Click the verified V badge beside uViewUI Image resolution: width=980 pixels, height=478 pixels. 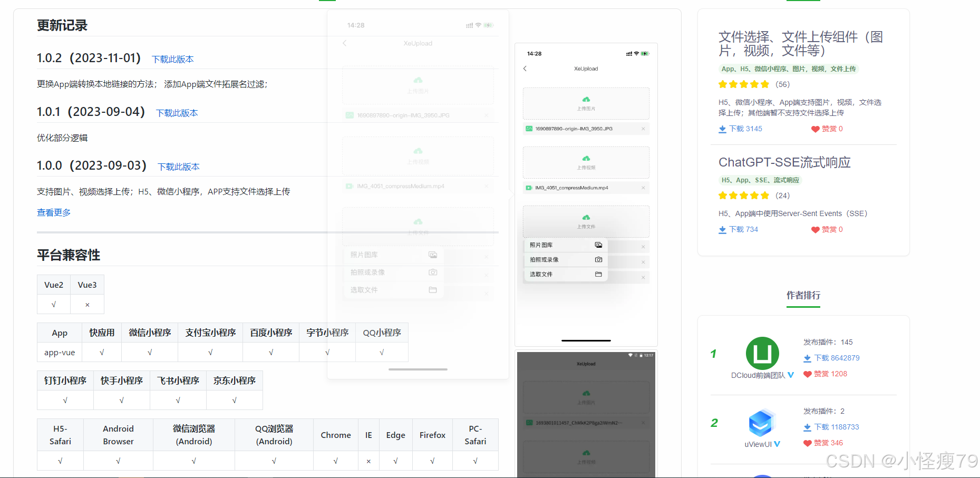(x=777, y=444)
